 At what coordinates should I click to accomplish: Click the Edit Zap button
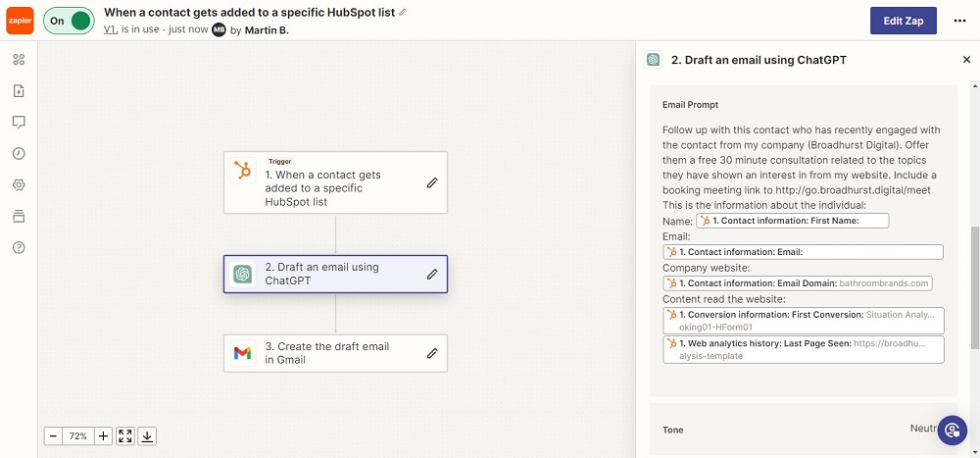pyautogui.click(x=904, y=21)
